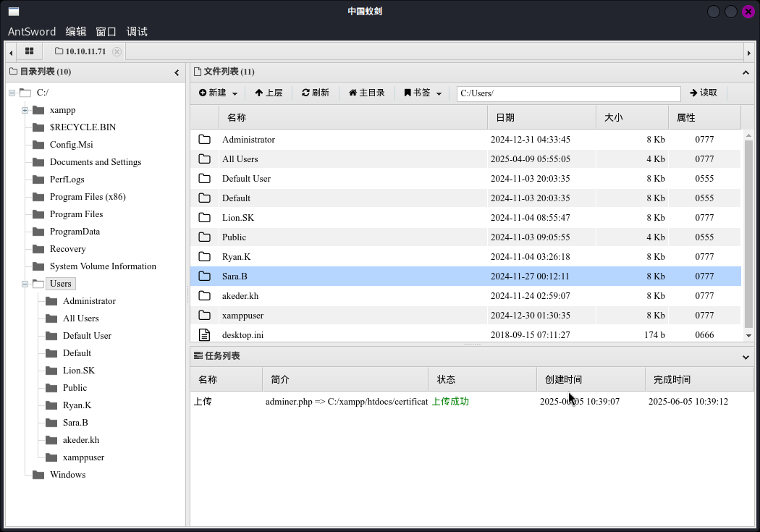The height and width of the screenshot is (532, 760).
Task: Open the 书签 bookmarks dropdown
Action: coord(423,93)
